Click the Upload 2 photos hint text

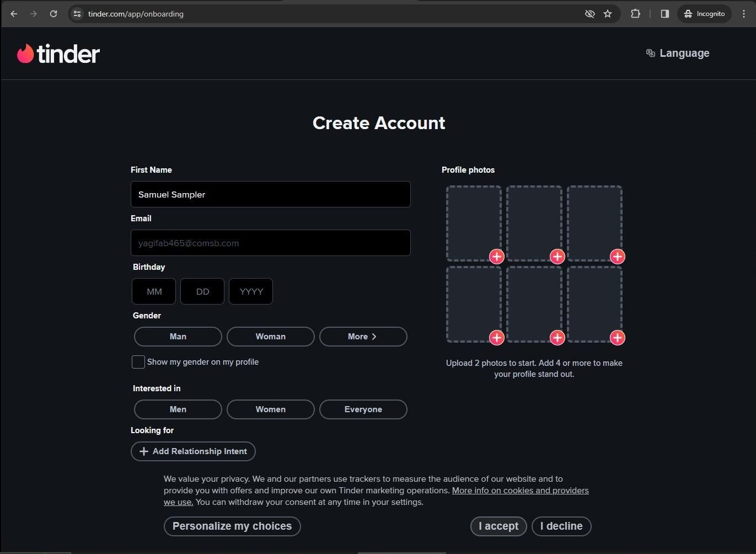[534, 369]
